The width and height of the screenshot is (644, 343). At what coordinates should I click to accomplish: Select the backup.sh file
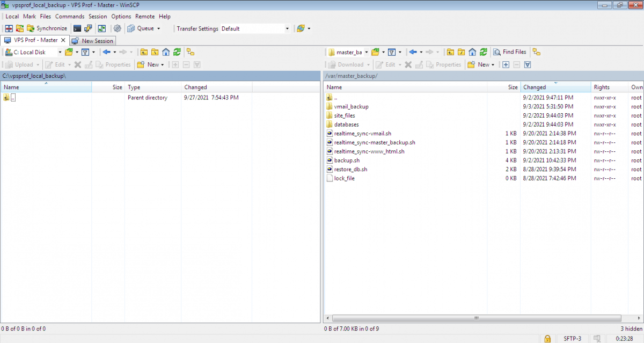(x=348, y=160)
